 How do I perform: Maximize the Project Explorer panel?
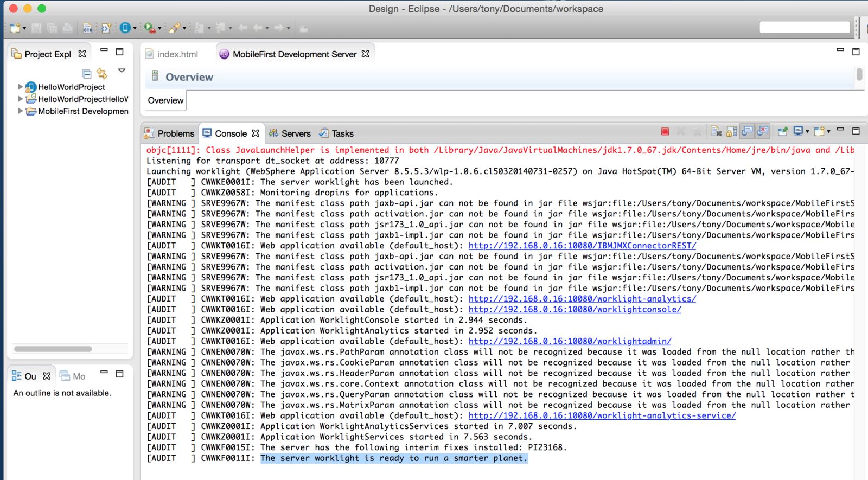click(120, 52)
